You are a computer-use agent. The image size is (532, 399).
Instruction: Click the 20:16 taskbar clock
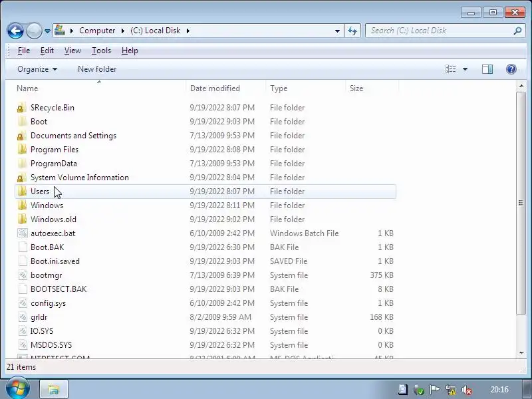point(499,390)
